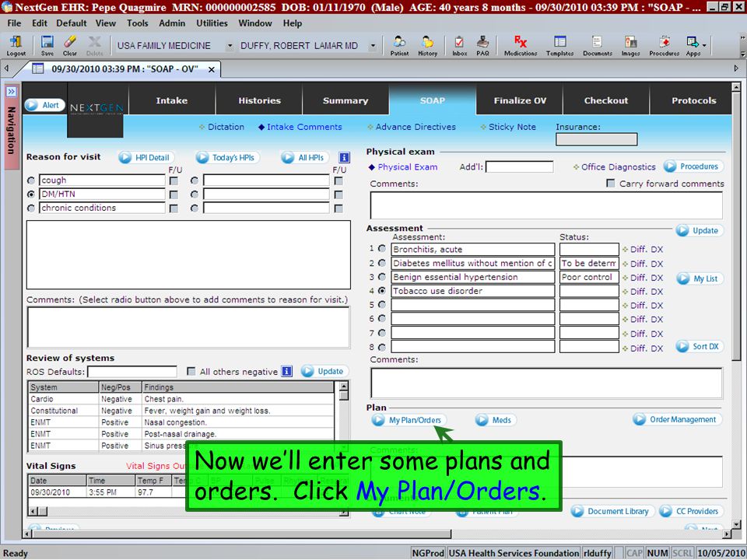
Task: Close the SOAP - OV document tab
Action: (x=212, y=69)
